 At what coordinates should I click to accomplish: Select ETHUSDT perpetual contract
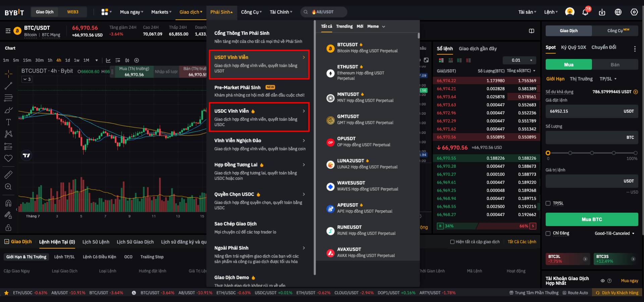pos(367,72)
